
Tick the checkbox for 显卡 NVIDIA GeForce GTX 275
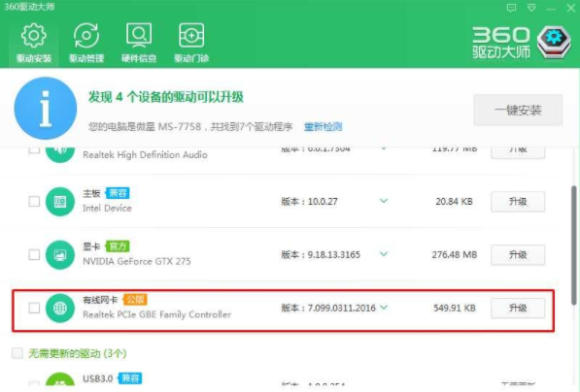tap(34, 254)
